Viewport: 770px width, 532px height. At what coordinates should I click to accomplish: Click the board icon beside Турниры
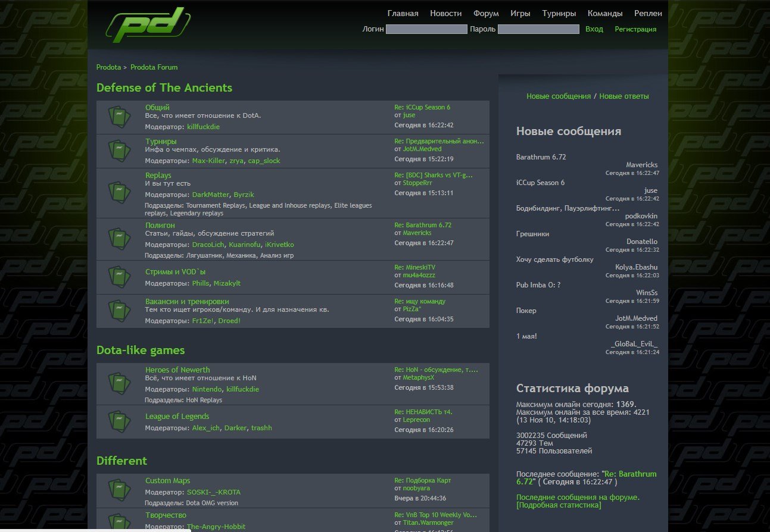click(120, 151)
